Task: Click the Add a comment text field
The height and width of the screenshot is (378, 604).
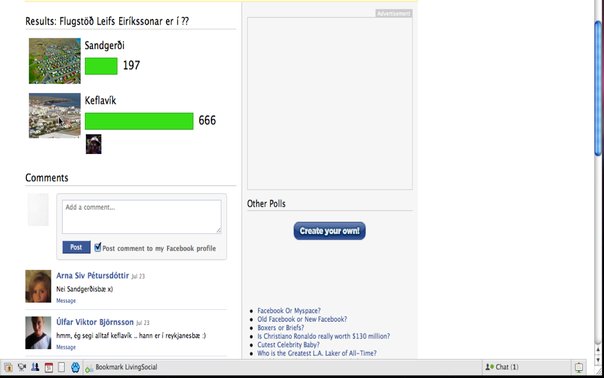Action: point(142,217)
